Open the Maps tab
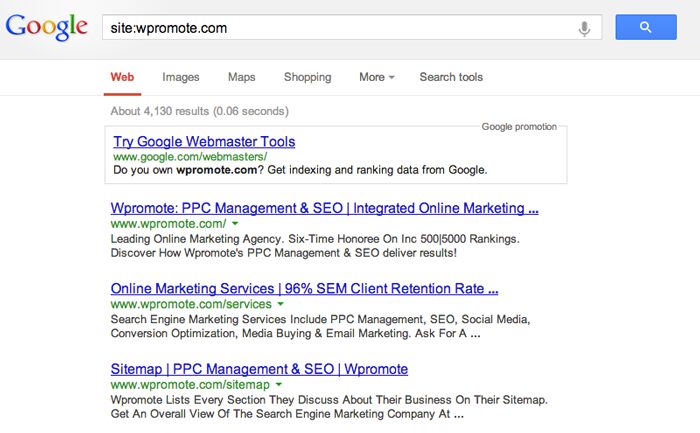 [x=241, y=77]
